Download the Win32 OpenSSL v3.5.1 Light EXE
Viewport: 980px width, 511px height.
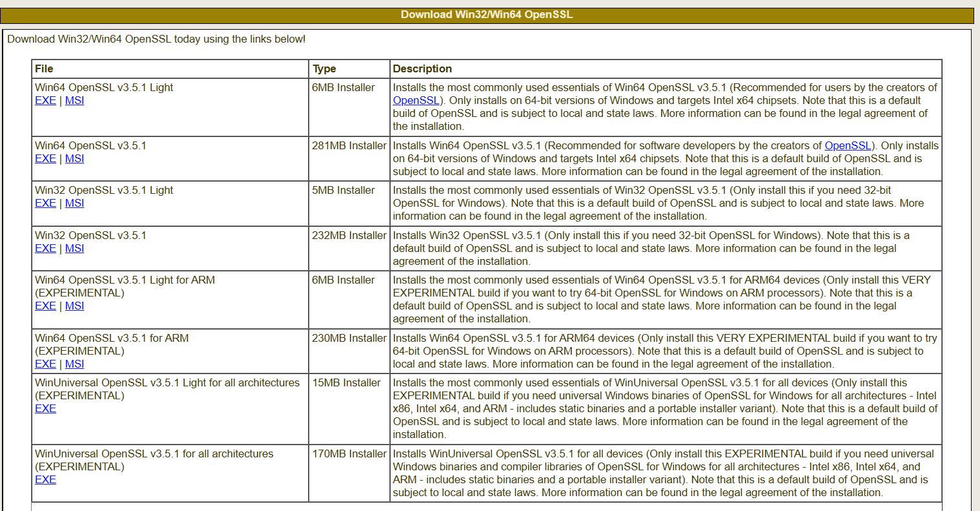coord(45,203)
